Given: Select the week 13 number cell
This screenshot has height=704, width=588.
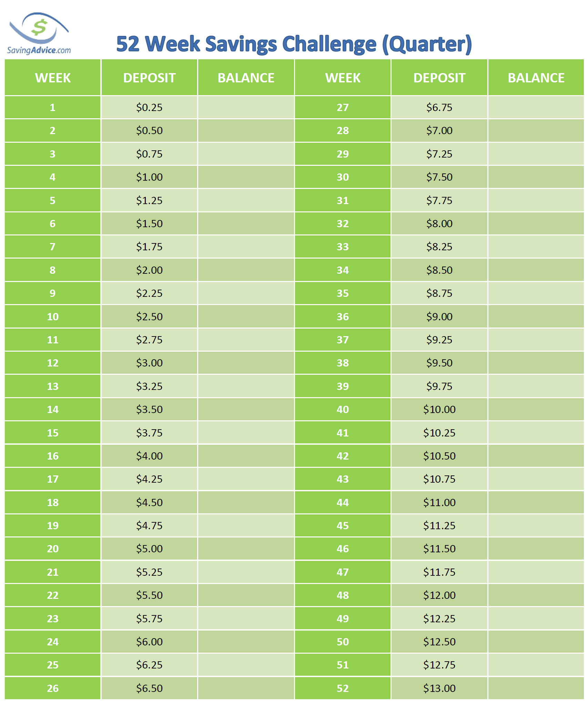Looking at the screenshot, I should click(x=53, y=386).
